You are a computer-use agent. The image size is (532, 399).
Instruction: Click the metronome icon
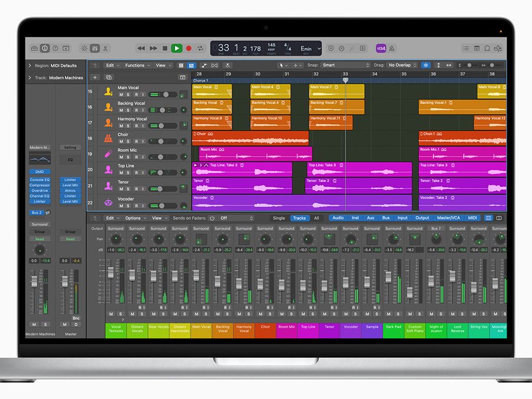(391, 48)
